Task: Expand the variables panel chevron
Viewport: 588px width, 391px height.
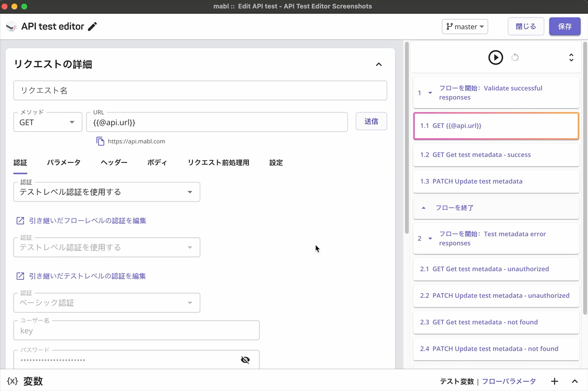Action: [575, 381]
